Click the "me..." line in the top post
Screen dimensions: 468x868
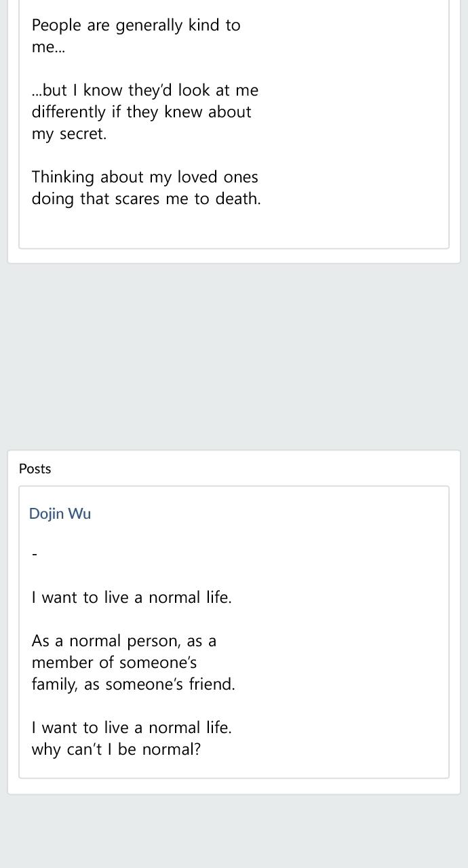click(x=48, y=47)
